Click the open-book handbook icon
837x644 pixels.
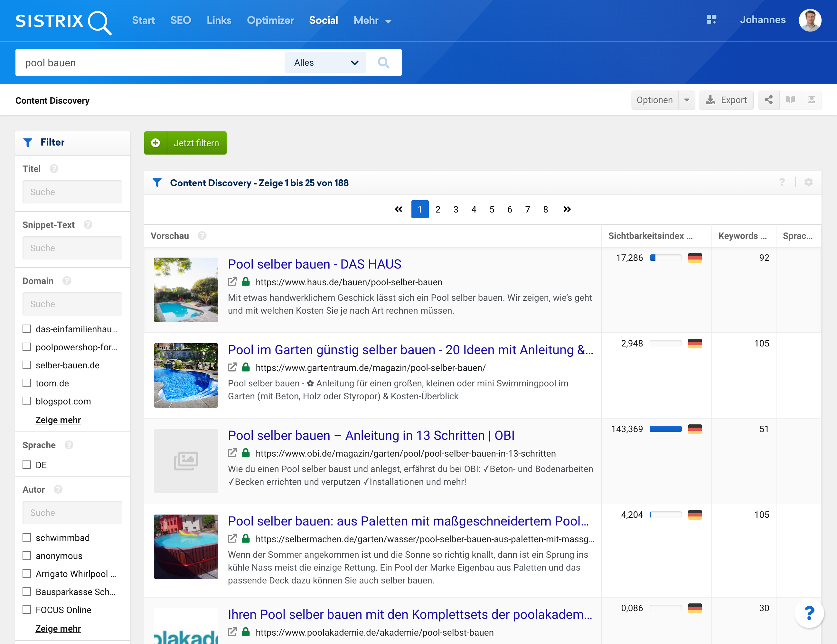pos(790,100)
